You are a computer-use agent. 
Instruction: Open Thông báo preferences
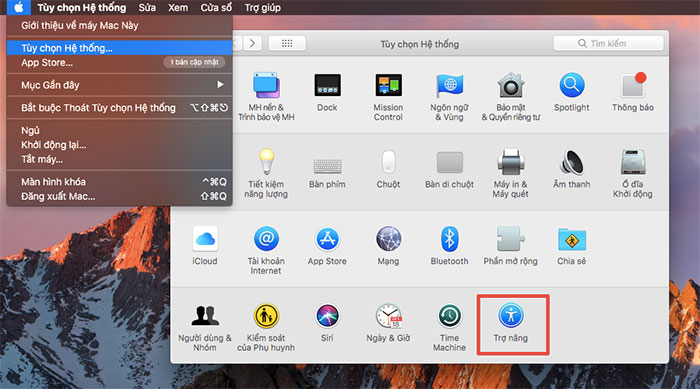633,92
